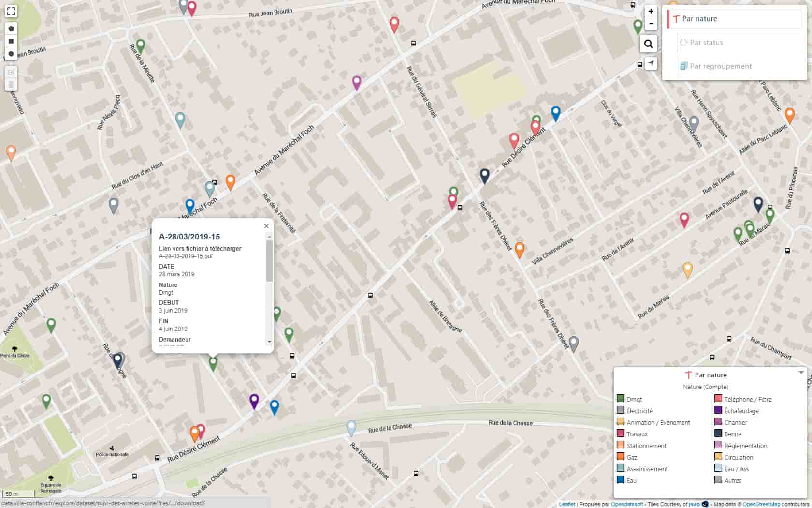Viewport: 812px width, 508px height.
Task: Collapse the Par nature legend panel
Action: pos(801,373)
